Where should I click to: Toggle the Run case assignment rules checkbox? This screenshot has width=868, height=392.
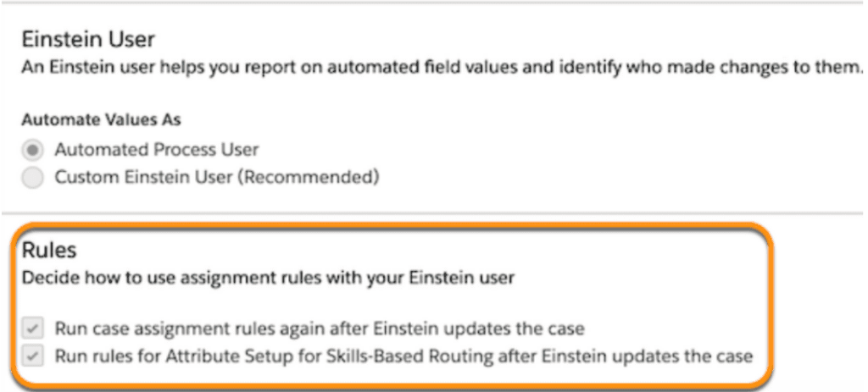click(x=33, y=329)
